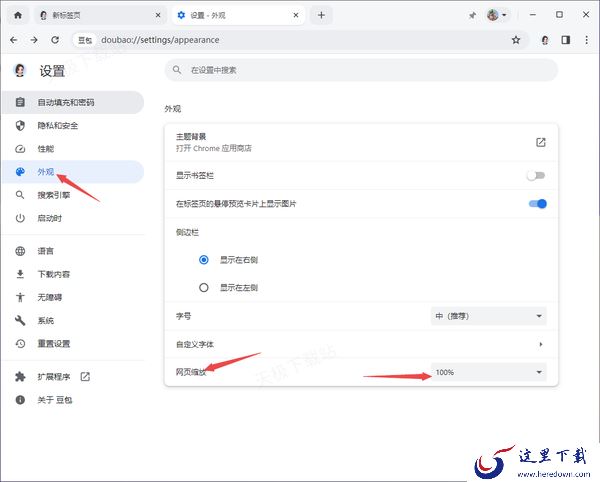
Task: Open 扩展程序 extensions link
Action: coord(73,377)
